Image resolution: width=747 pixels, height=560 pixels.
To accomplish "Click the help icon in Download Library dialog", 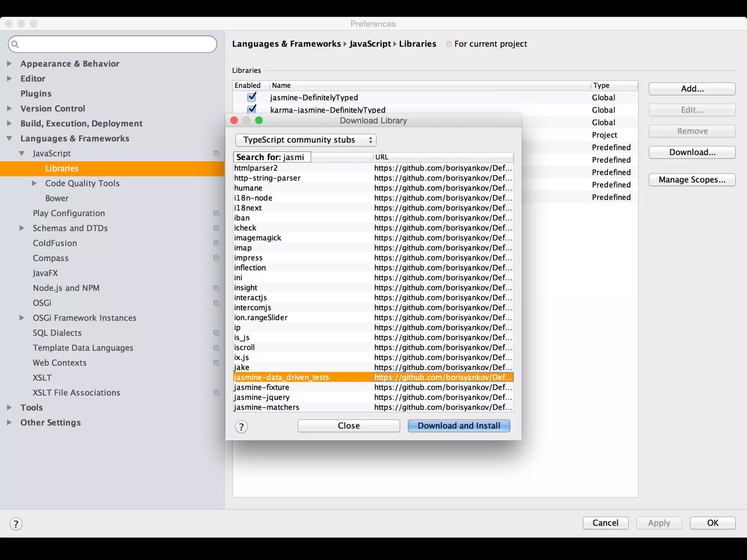I will 241,427.
